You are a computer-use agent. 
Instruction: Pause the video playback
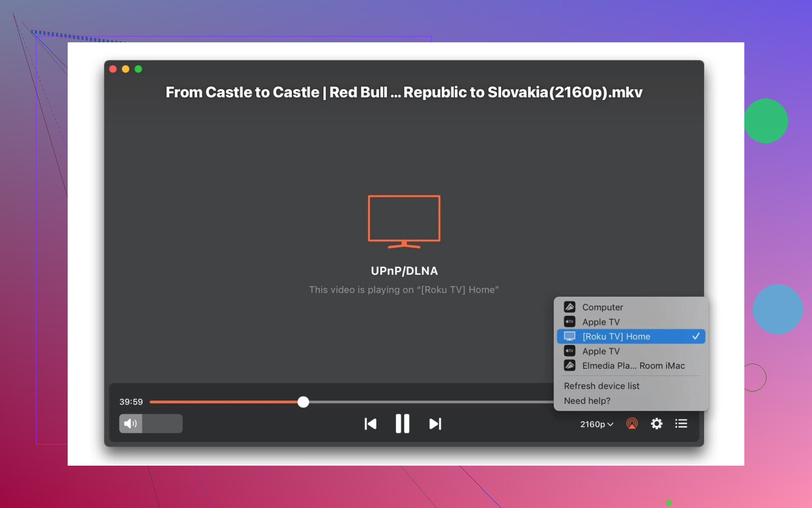tap(402, 424)
